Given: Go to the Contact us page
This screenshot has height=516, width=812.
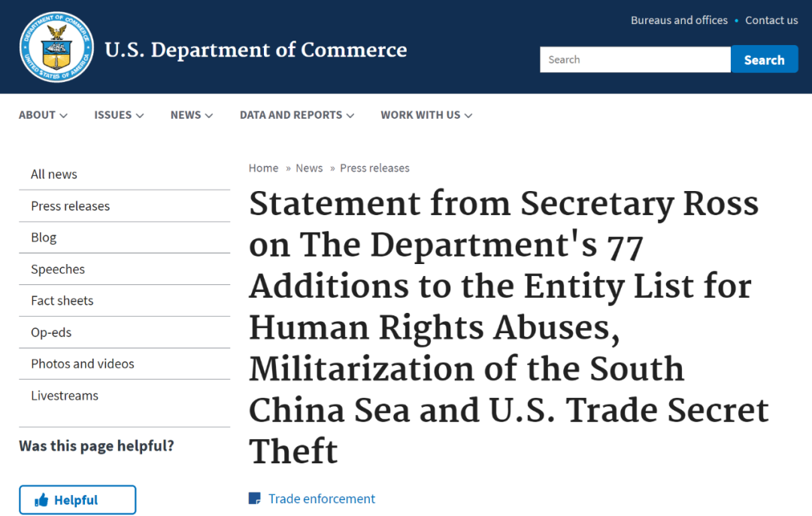Looking at the screenshot, I should tap(771, 20).
